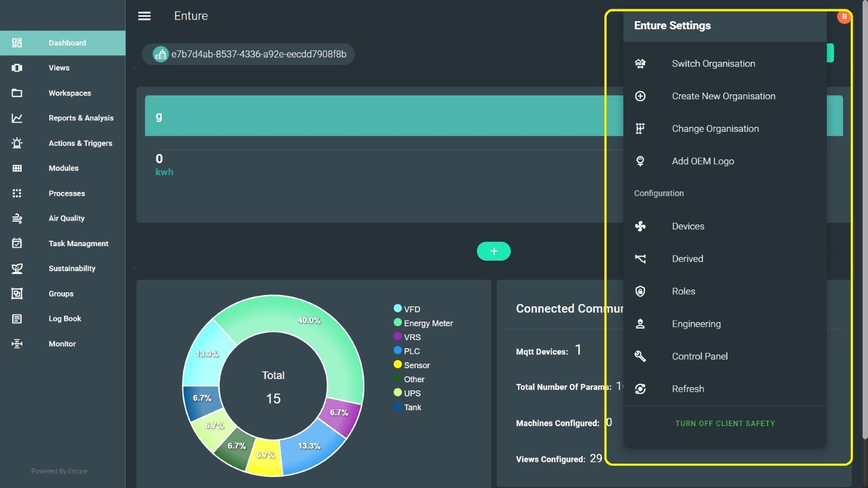Open Control Panel wrench icon
868x488 pixels.
[640, 356]
